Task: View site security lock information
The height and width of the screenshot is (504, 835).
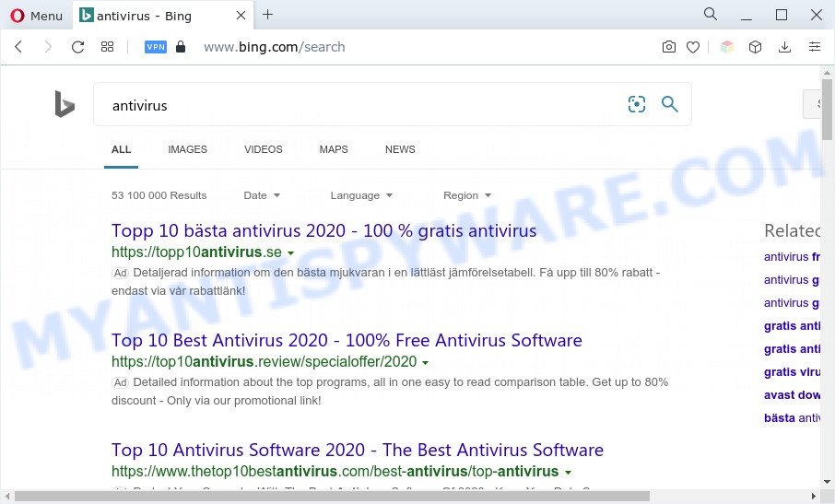Action: (x=181, y=47)
